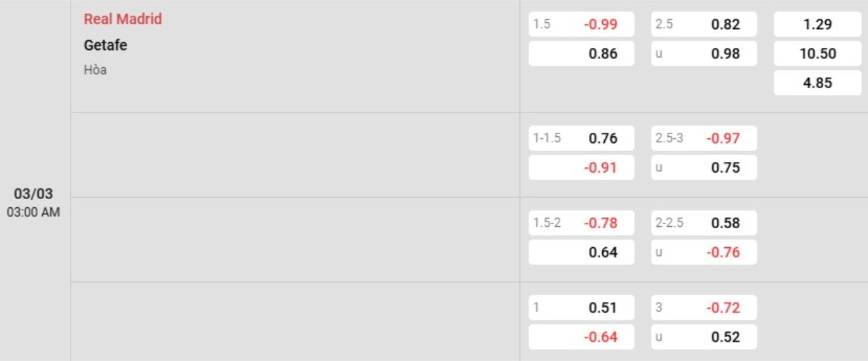Pick over 2-2.5 goals at 0.58
The width and height of the screenshot is (868, 361).
click(x=704, y=223)
